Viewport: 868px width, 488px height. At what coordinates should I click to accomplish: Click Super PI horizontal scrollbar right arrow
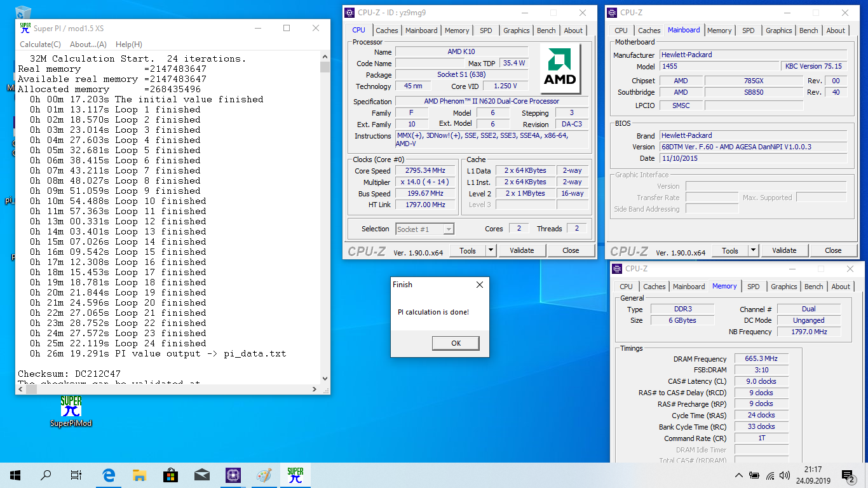315,389
